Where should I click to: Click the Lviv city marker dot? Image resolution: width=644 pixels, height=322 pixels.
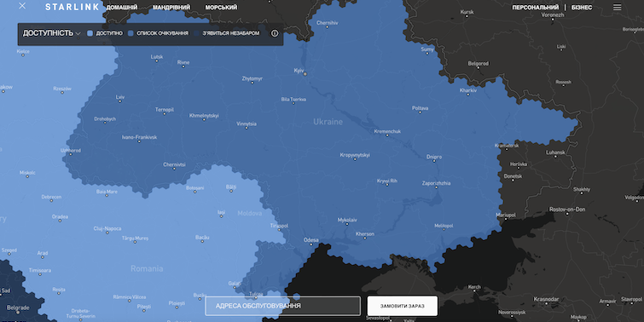point(120,101)
